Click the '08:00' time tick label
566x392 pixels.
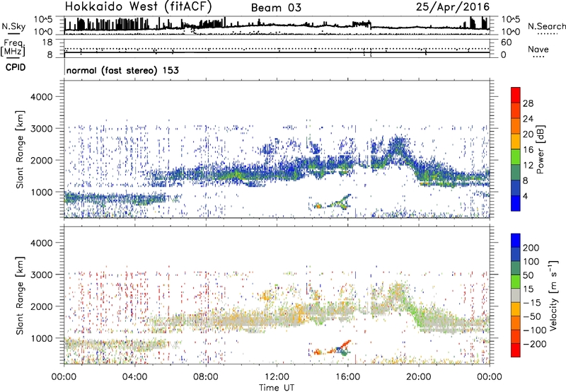click(206, 376)
